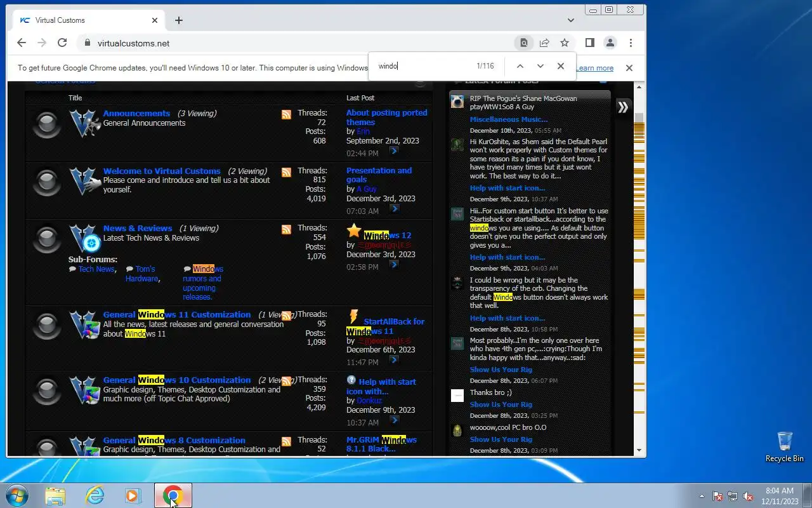Screen dimensions: 812x508
Task: Launch Windows Media Player from taskbar
Action: [x=133, y=495]
